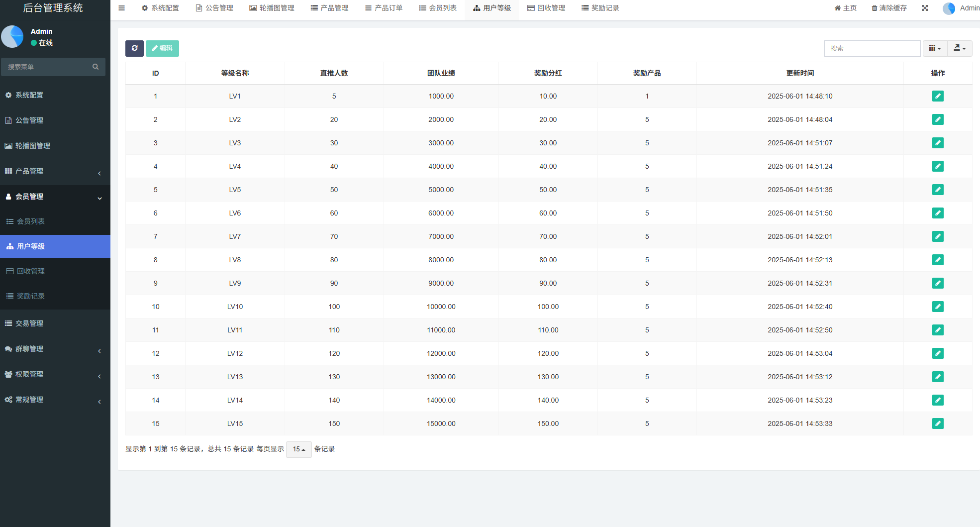
Task: Expand the 权限管理 sidebar menu
Action: click(x=55, y=374)
